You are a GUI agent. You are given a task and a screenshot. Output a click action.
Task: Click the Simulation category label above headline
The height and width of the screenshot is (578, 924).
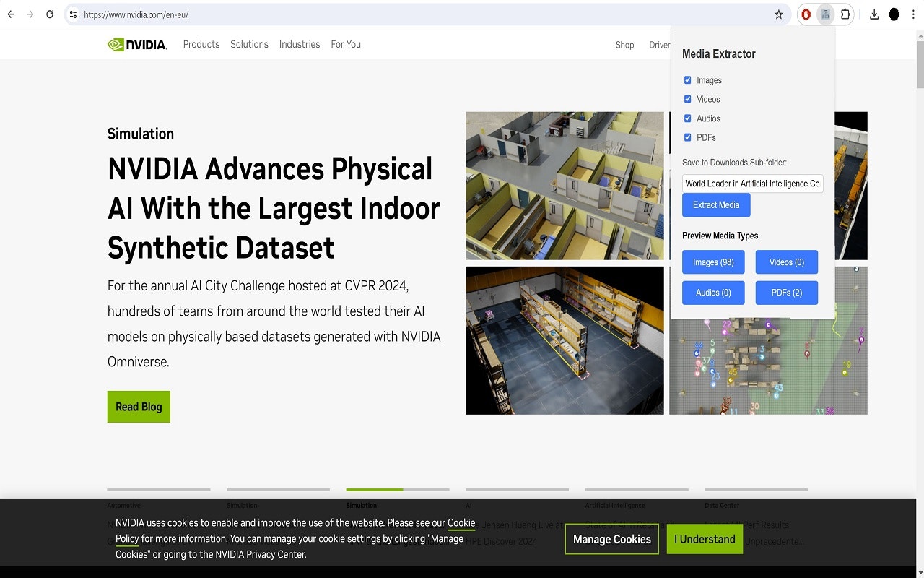[141, 134]
